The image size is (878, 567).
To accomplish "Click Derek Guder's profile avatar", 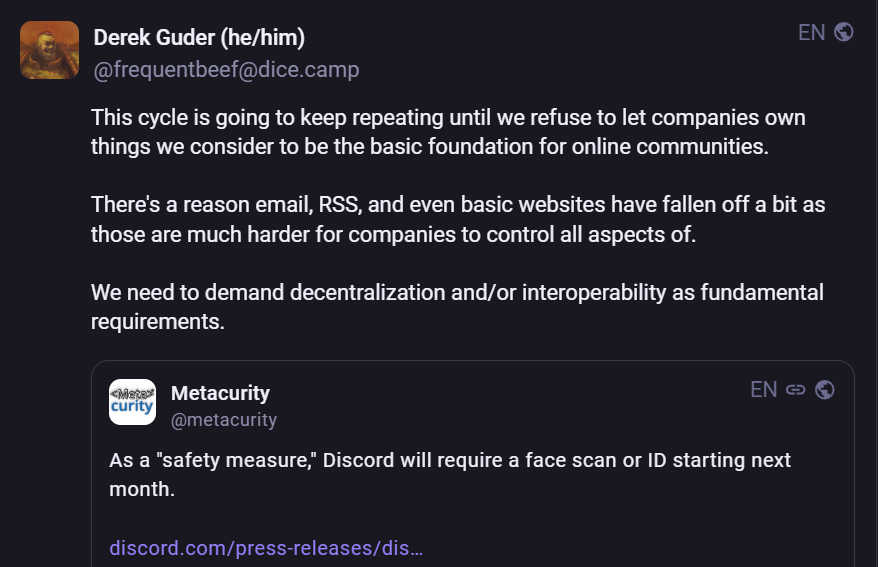I will (49, 50).
